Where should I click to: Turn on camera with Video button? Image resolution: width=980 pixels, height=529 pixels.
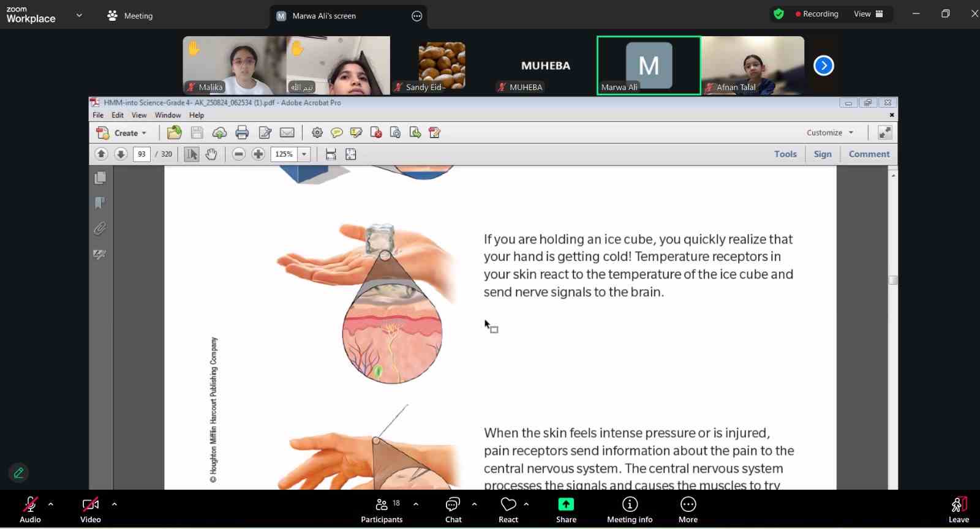point(90,509)
